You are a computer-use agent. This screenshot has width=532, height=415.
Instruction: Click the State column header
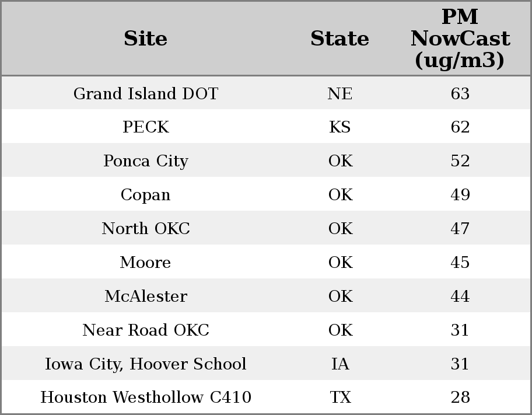[x=339, y=39]
